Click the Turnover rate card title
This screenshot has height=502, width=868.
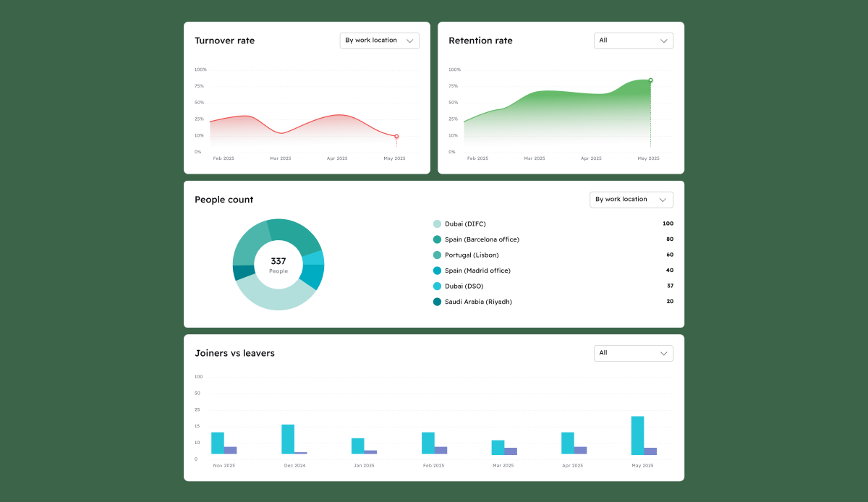pos(224,41)
